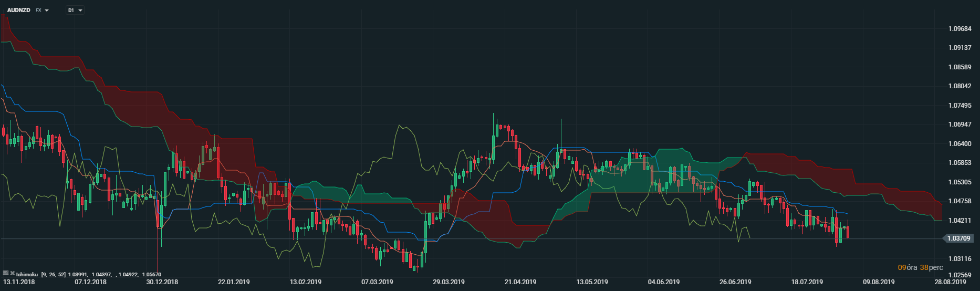Click the Ichimoku indicator label
This screenshot has height=291, width=980.
27,275
